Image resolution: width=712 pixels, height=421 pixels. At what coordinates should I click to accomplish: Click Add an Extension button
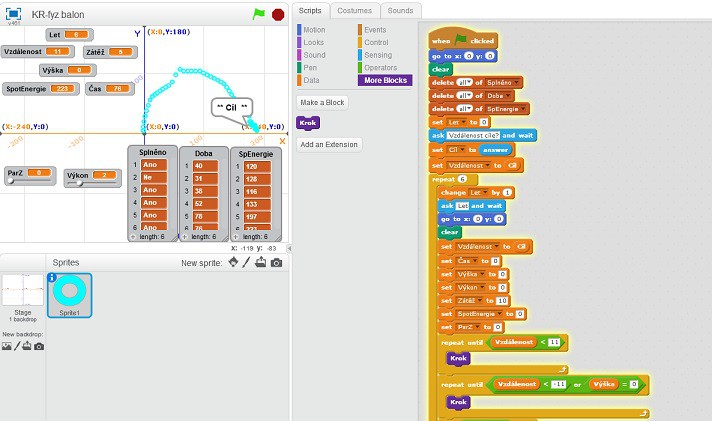(x=329, y=144)
